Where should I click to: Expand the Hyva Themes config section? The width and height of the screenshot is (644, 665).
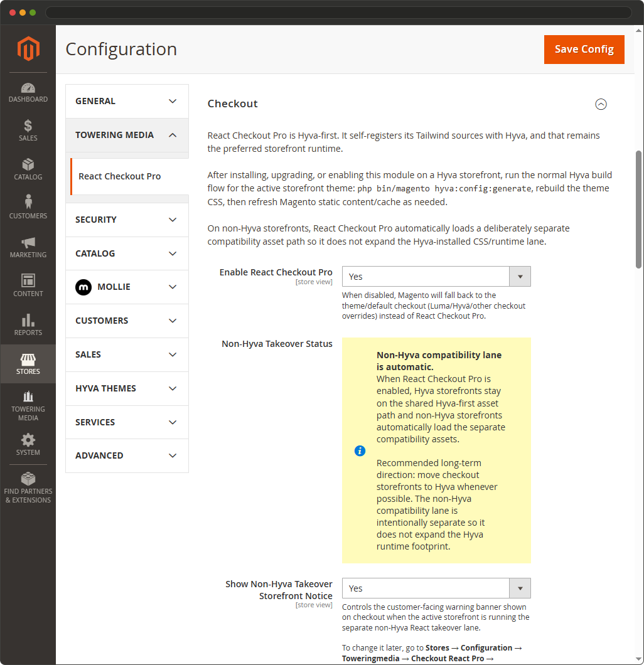click(x=127, y=388)
